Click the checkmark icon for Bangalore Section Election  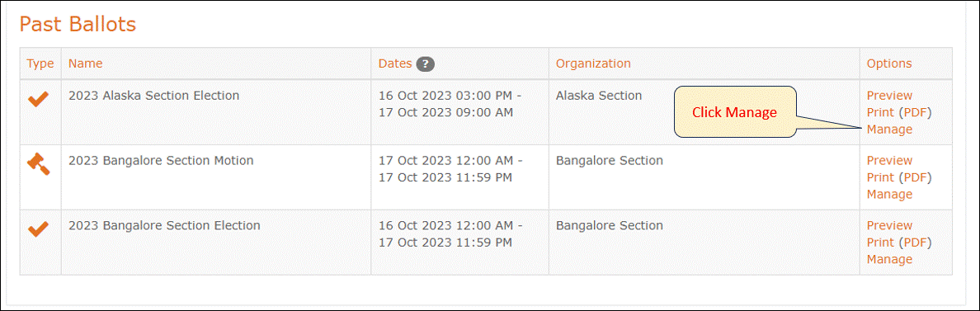(38, 229)
